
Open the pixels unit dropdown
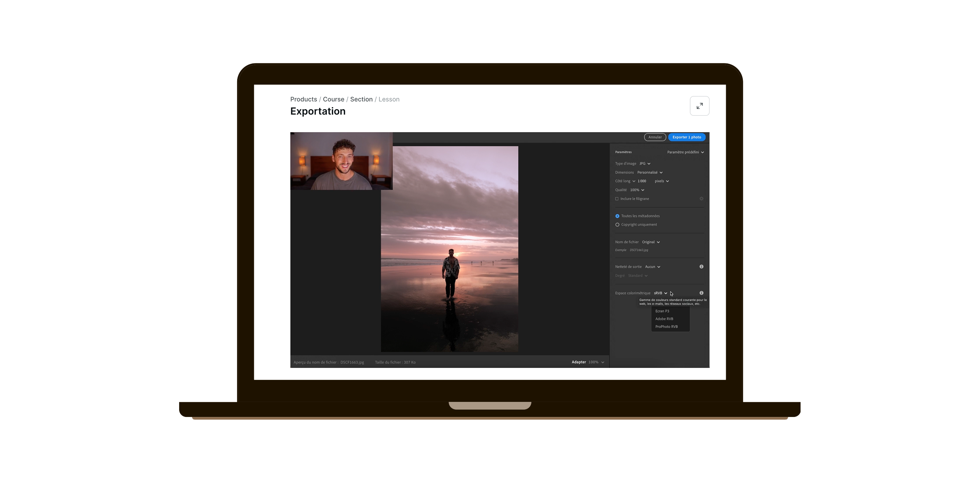coord(661,181)
